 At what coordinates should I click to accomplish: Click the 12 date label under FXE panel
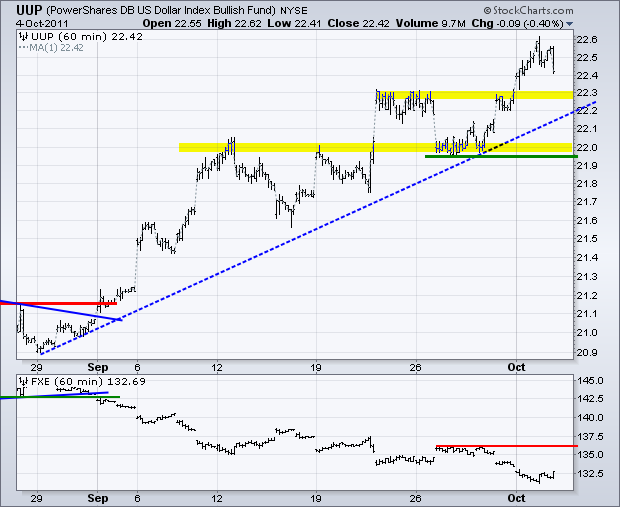pos(217,498)
